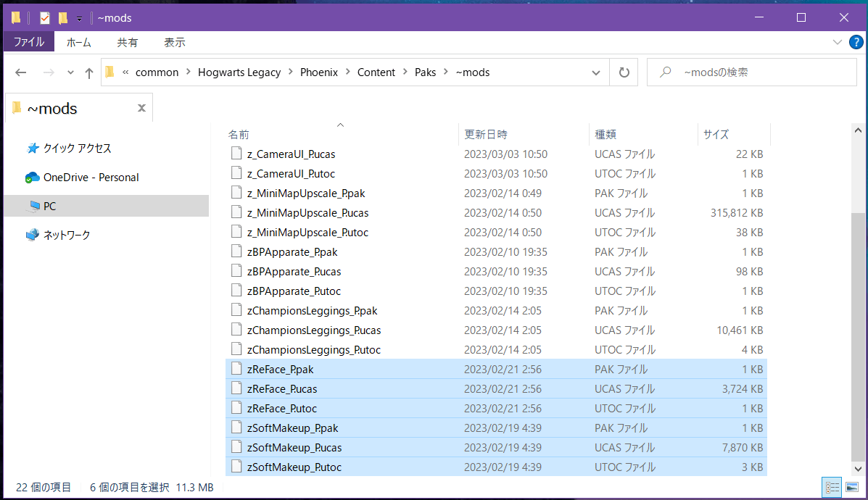
Task: Select file z_MiniMapUpscale_P.utoc
Action: [x=496, y=233]
